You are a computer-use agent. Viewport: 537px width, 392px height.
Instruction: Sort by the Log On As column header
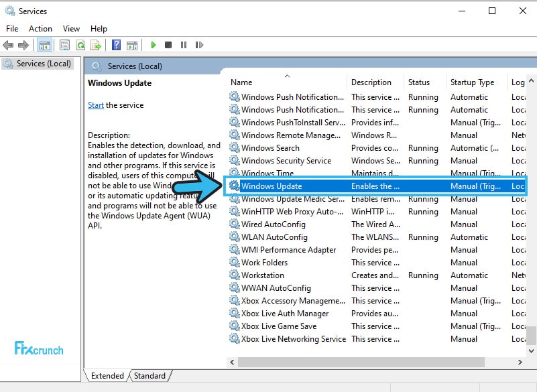[x=517, y=82]
